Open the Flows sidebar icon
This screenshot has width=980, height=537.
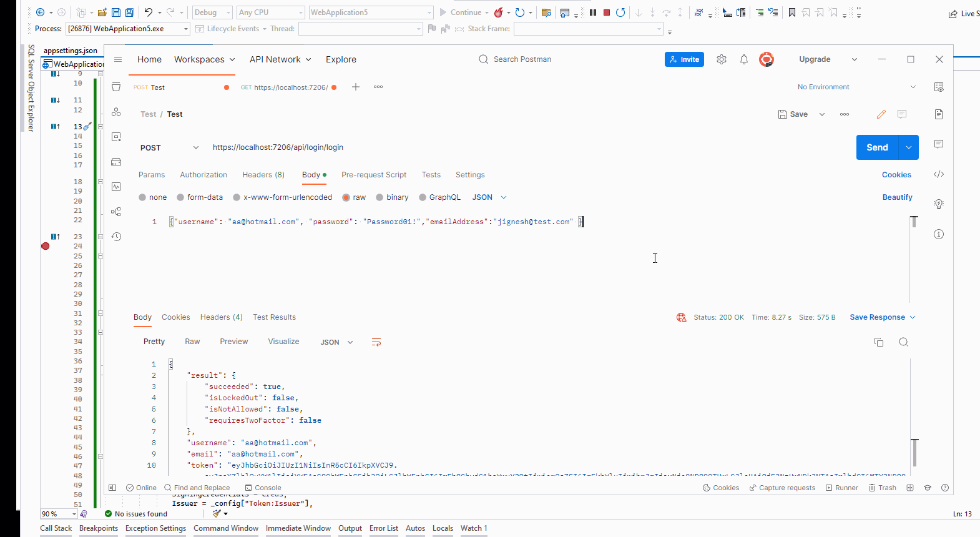pyautogui.click(x=116, y=212)
